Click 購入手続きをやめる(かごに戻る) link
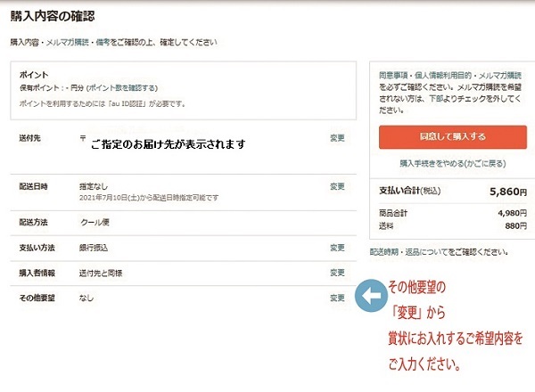Screen dimensions: 535x392 coord(452,164)
